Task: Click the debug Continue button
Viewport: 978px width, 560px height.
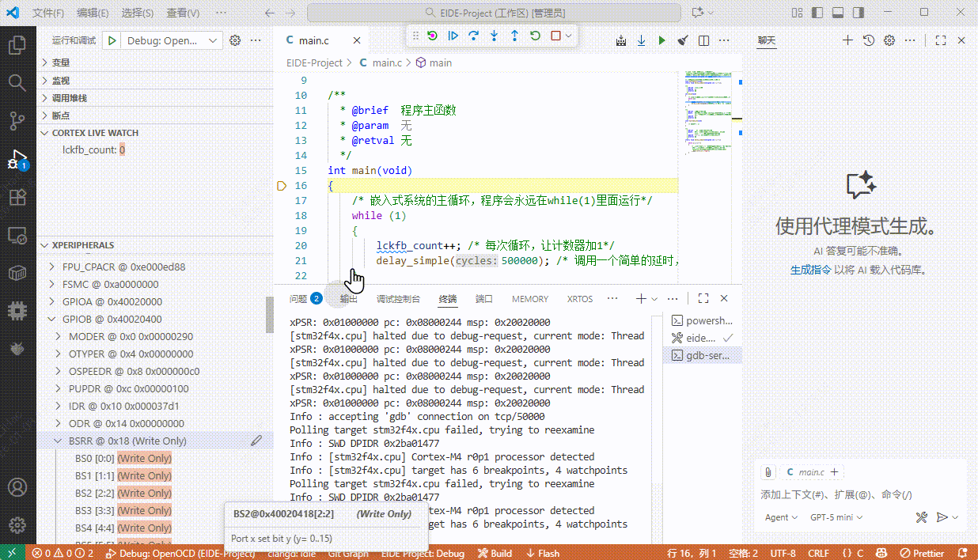Action: [x=453, y=36]
